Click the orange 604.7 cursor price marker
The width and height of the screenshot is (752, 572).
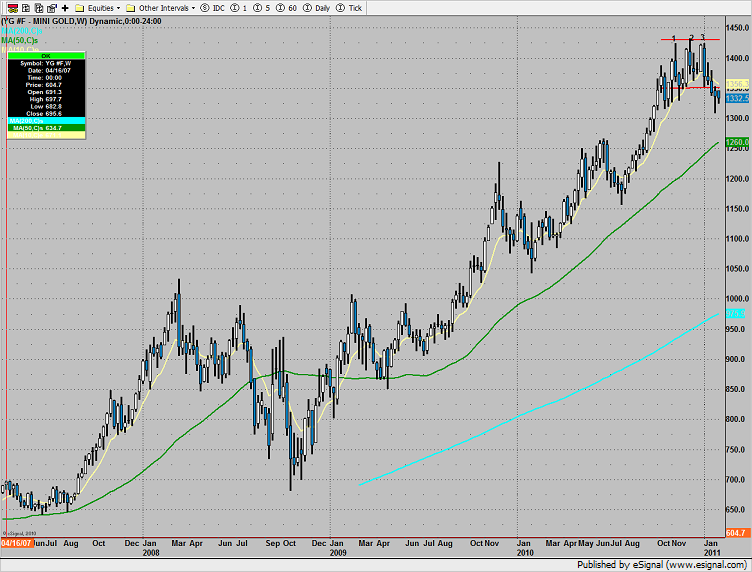pyautogui.click(x=736, y=533)
